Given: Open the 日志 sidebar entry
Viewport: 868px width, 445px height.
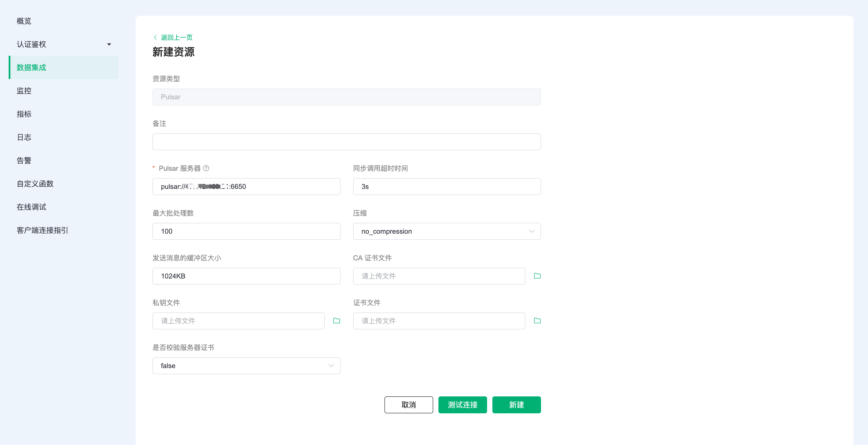Looking at the screenshot, I should (x=24, y=137).
